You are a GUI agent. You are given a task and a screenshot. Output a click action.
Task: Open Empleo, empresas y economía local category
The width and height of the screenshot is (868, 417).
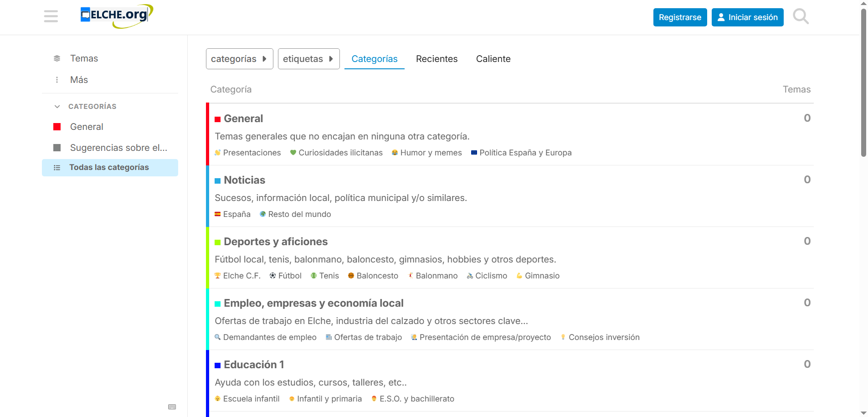pos(313,303)
